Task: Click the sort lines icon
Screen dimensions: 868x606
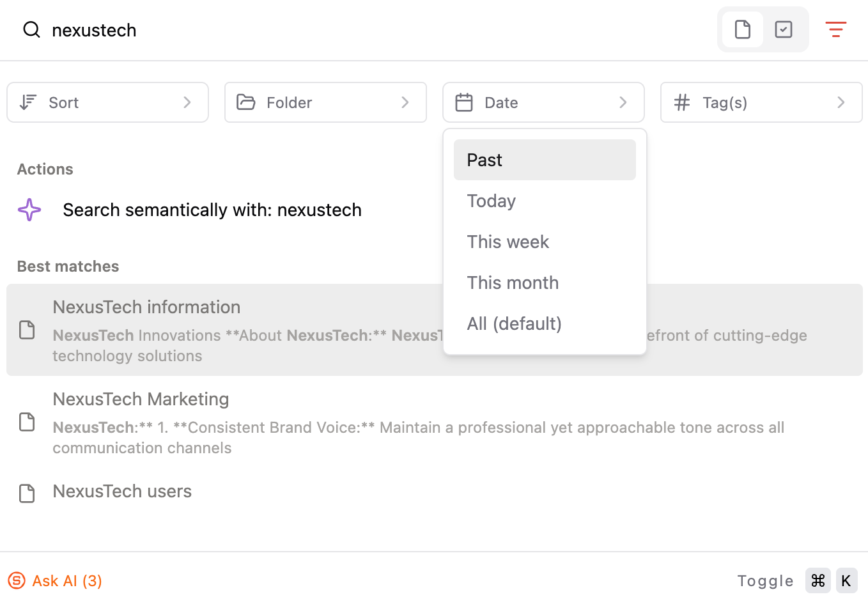Action: [x=28, y=102]
